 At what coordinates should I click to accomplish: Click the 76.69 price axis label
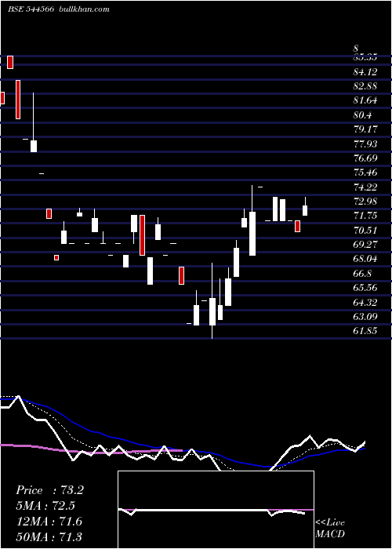tap(365, 158)
